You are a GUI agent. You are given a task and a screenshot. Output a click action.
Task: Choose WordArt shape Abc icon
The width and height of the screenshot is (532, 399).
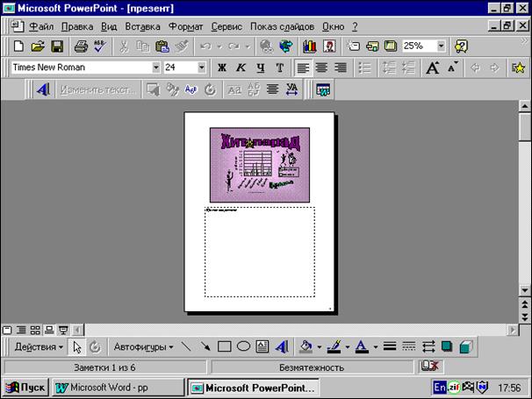(x=191, y=89)
